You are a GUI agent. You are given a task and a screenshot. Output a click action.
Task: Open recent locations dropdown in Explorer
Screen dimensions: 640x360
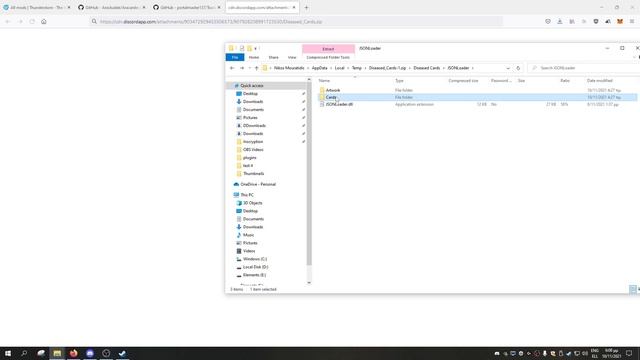pyautogui.click(x=249, y=68)
